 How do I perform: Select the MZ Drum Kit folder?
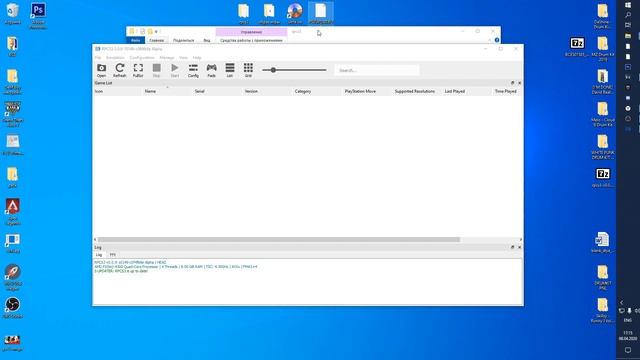[602, 49]
